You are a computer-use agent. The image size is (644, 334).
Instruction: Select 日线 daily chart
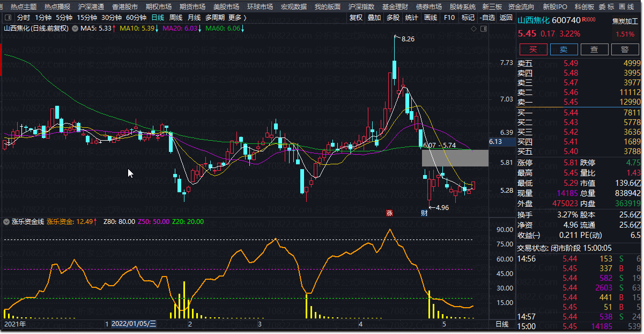coord(158,18)
